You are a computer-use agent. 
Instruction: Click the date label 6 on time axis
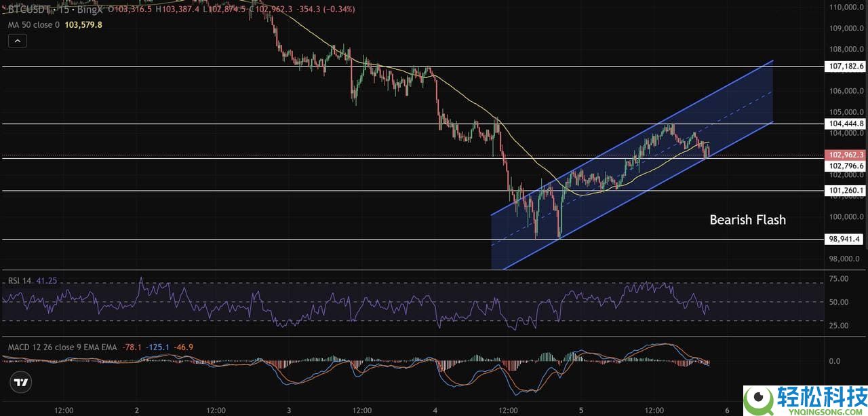tap(727, 410)
